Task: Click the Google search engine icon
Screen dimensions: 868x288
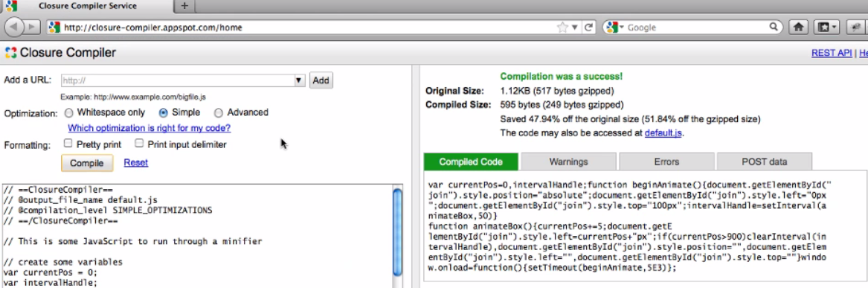Action: (x=611, y=27)
